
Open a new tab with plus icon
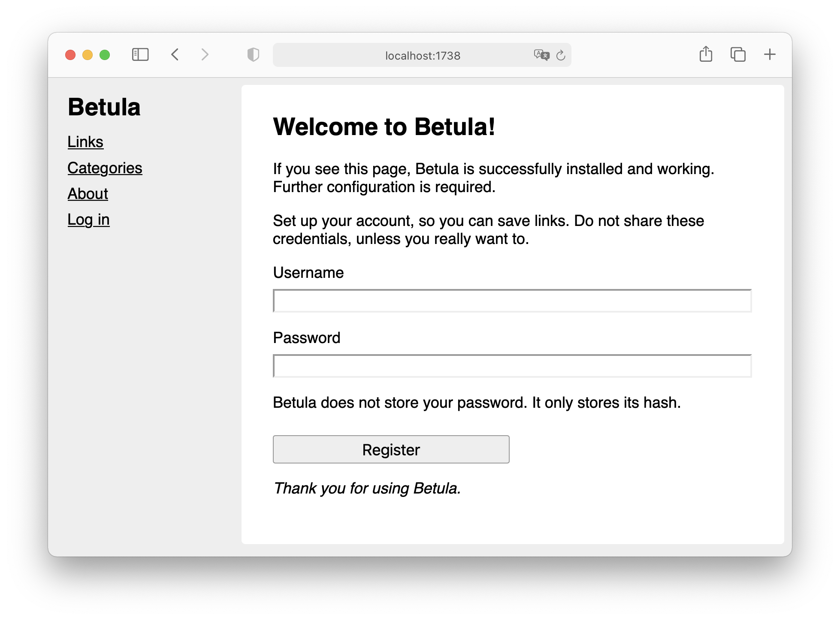770,54
